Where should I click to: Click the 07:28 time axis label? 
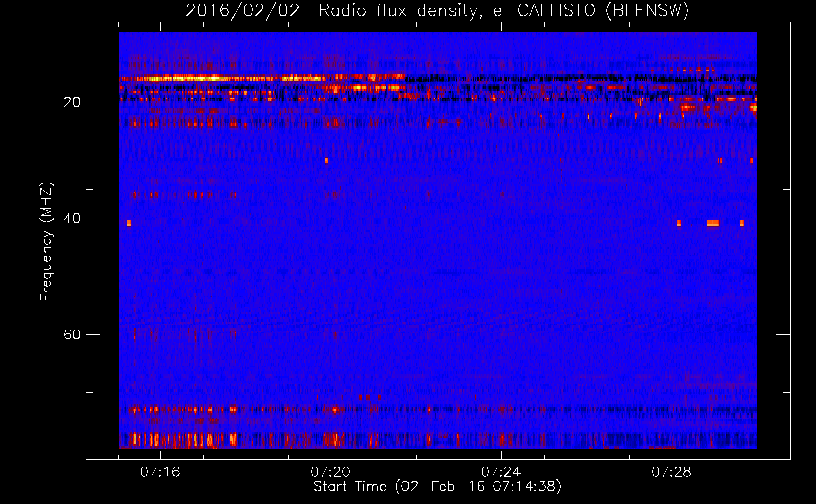coord(671,472)
